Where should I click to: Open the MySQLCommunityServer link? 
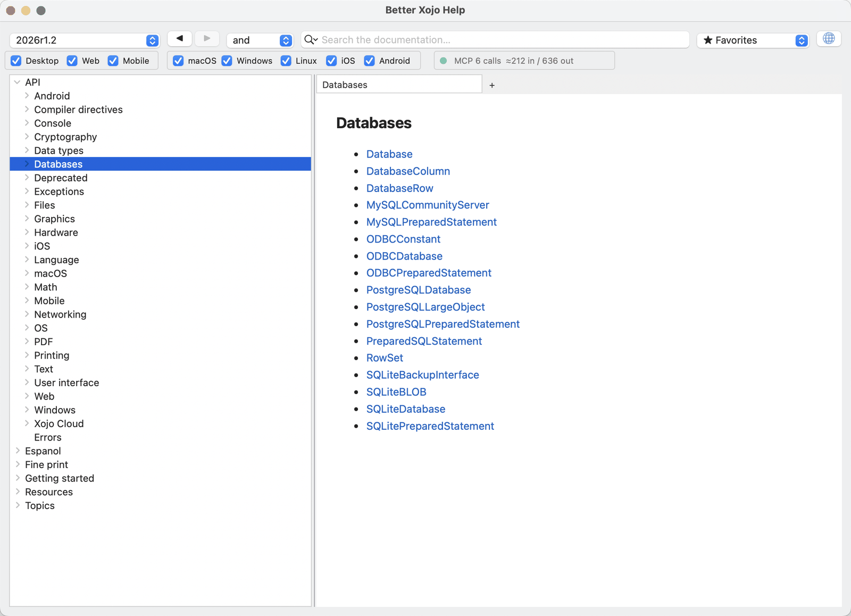(x=428, y=205)
